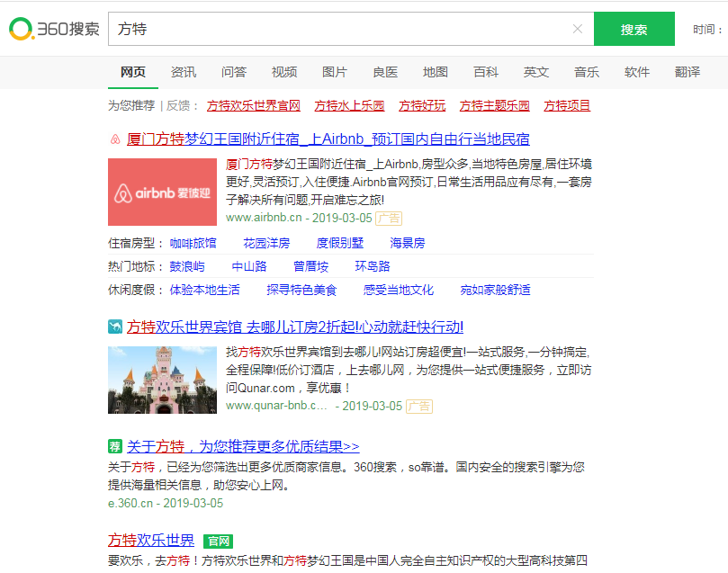Open the 音乐 tab

point(587,72)
